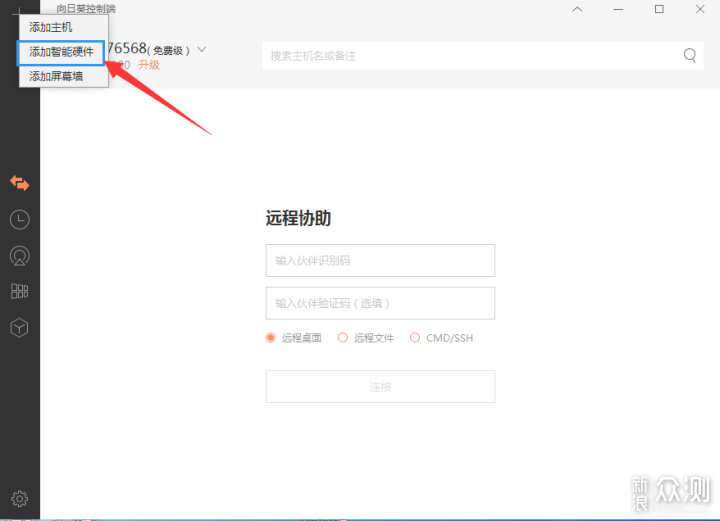This screenshot has width=720, height=521.
Task: Select 添加智能硬件 menu entry
Action: click(x=61, y=52)
